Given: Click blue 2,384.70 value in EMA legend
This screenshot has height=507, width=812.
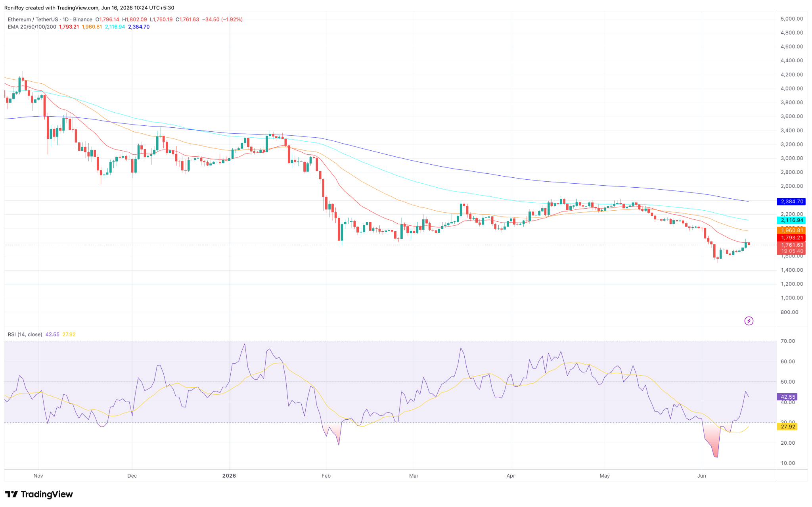Looking at the screenshot, I should (139, 27).
